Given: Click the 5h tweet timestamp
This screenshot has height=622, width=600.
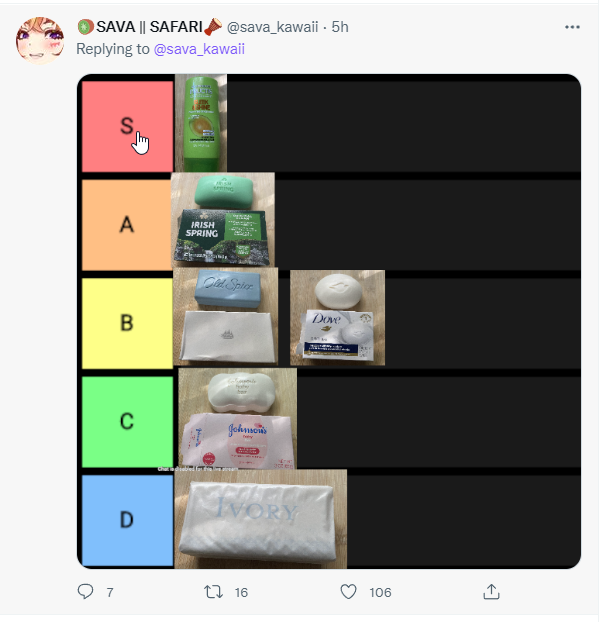Looking at the screenshot, I should [x=340, y=27].
